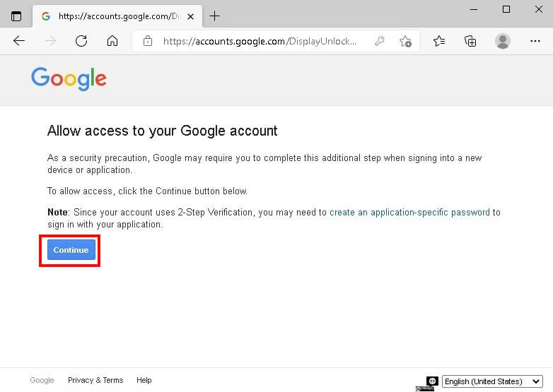Open the Collections panel
This screenshot has height=392, width=553.
pyautogui.click(x=470, y=41)
